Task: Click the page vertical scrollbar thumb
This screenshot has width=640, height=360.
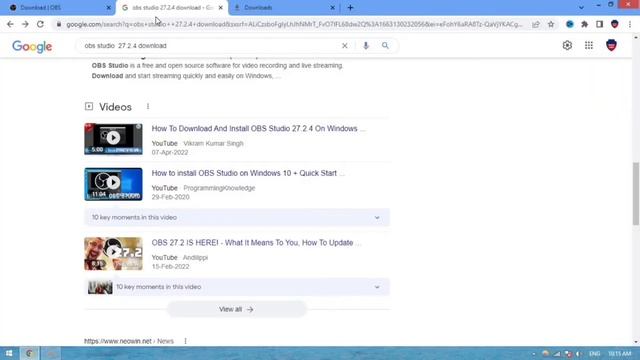Action: coord(636,193)
